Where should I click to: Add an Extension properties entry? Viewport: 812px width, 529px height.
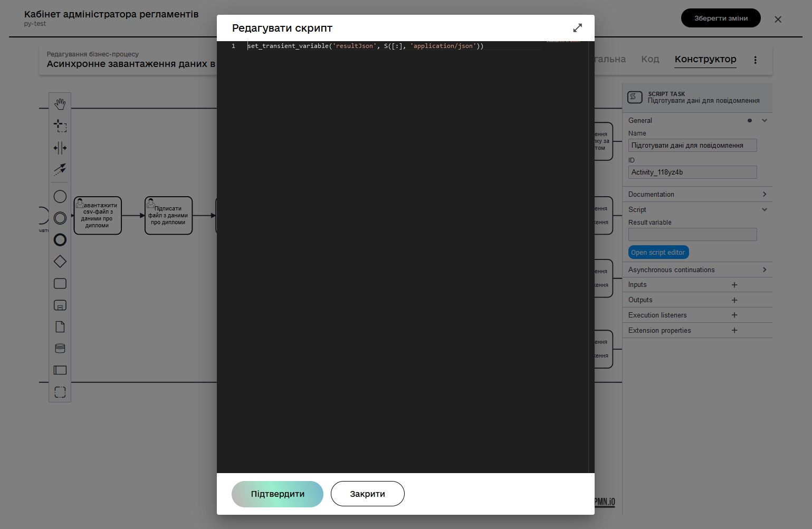pyautogui.click(x=734, y=330)
